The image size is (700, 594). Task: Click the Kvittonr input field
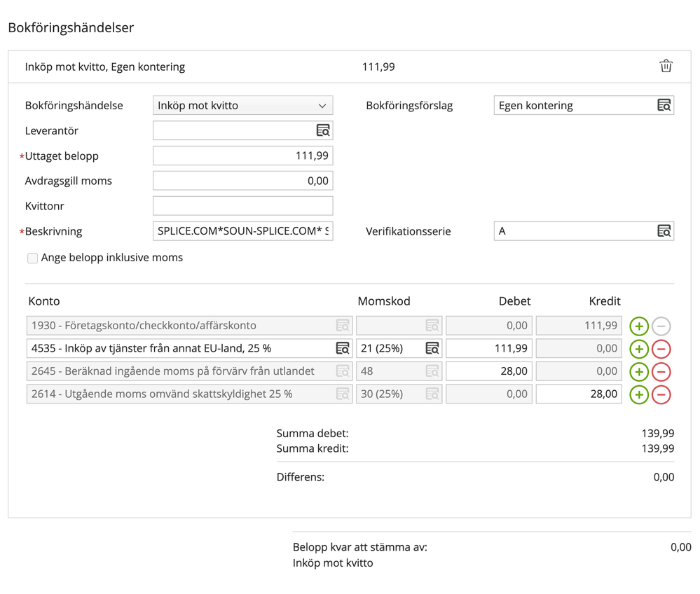point(242,206)
